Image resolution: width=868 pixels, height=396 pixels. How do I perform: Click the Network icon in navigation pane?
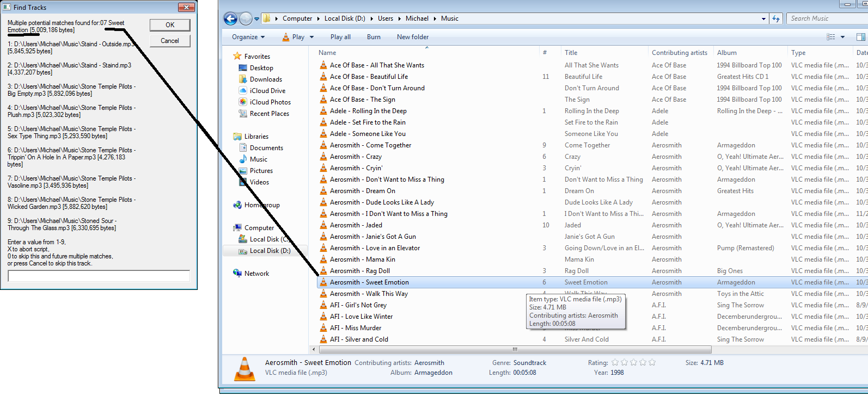(x=237, y=273)
